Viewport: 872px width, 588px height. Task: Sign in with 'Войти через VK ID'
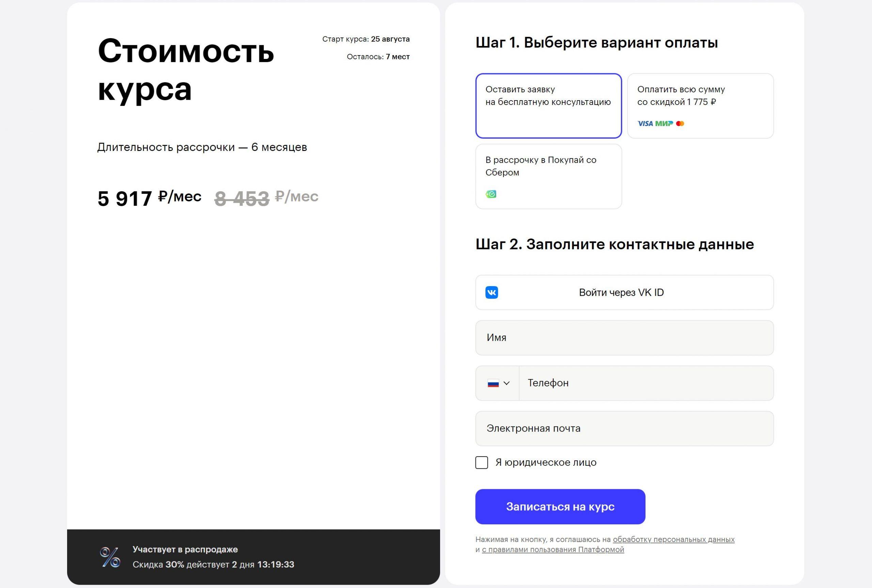point(624,293)
